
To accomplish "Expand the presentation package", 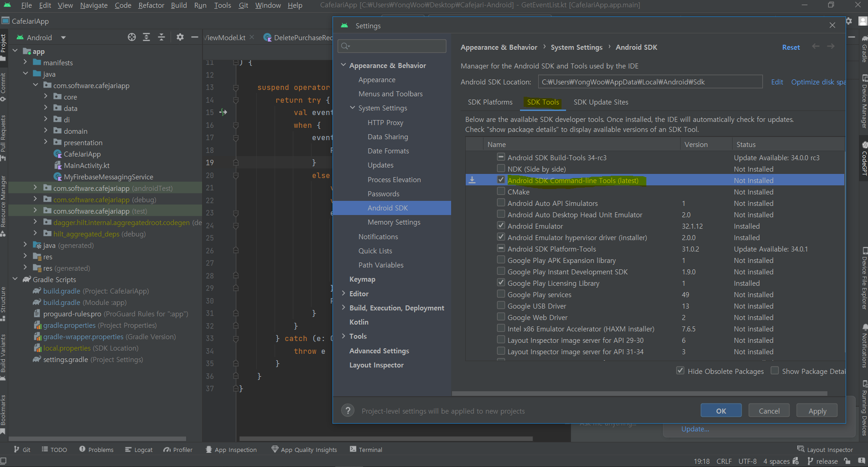I will tap(45, 142).
